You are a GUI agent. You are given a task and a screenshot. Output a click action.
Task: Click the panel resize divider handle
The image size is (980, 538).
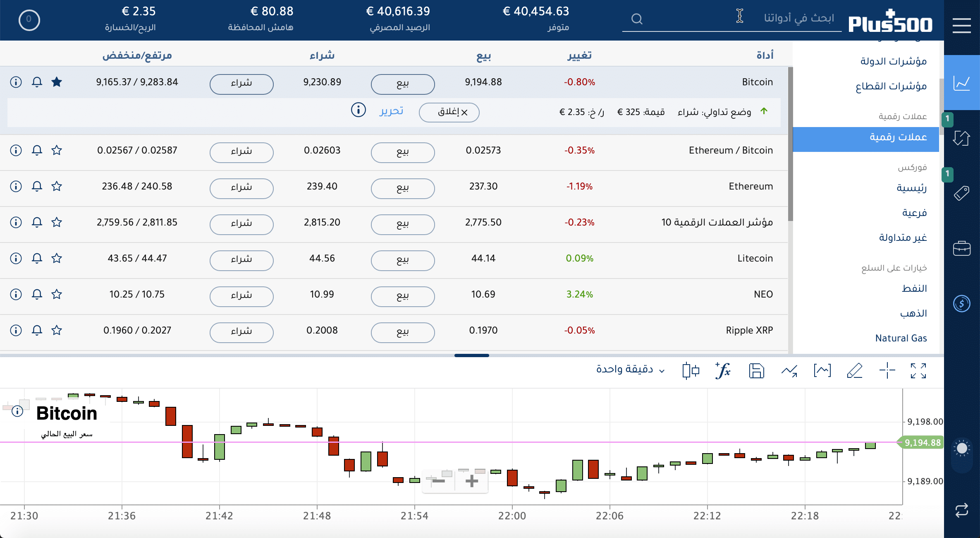coord(472,355)
